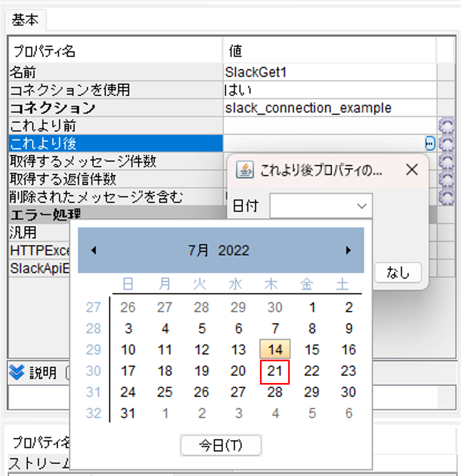Screen dimensions: 461x476
Task: Select the HTTPExce row
Action: pos(39,250)
